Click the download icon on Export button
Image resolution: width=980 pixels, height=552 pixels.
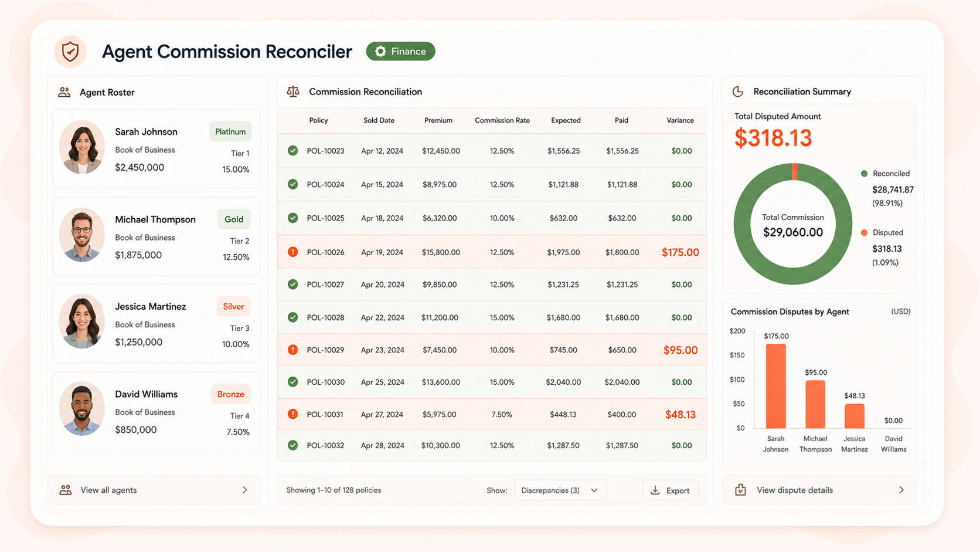tap(655, 490)
